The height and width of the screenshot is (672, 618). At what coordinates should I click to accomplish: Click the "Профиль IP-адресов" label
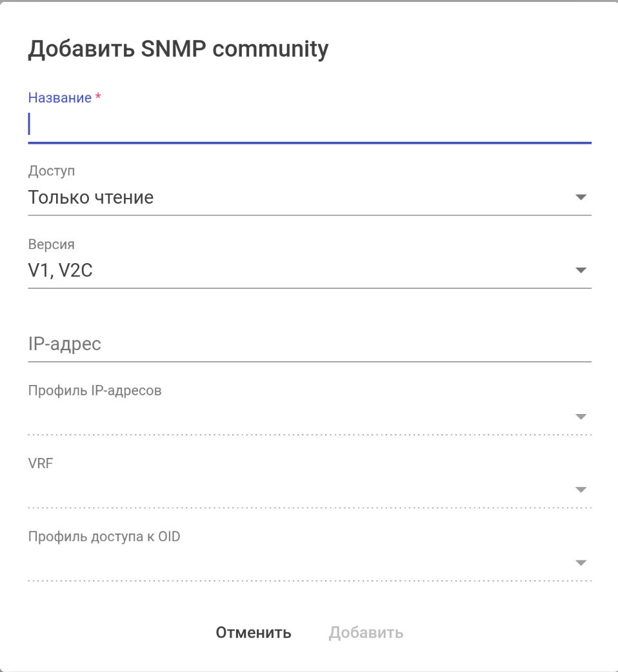(x=95, y=391)
